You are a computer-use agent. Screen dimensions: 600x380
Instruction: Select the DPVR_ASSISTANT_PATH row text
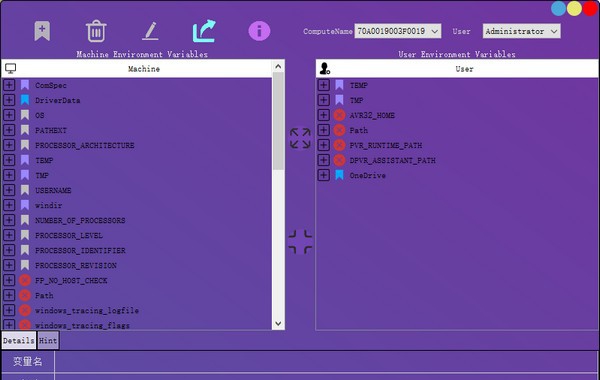tap(393, 160)
